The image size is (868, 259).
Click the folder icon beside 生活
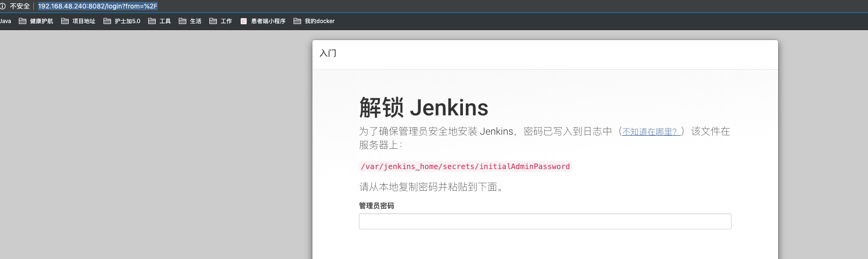[183, 21]
